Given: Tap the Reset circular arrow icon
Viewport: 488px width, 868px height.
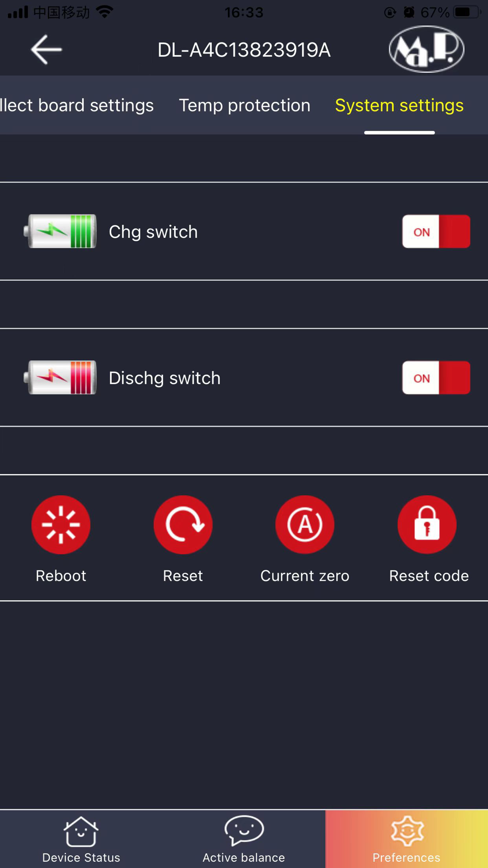Looking at the screenshot, I should tap(183, 525).
